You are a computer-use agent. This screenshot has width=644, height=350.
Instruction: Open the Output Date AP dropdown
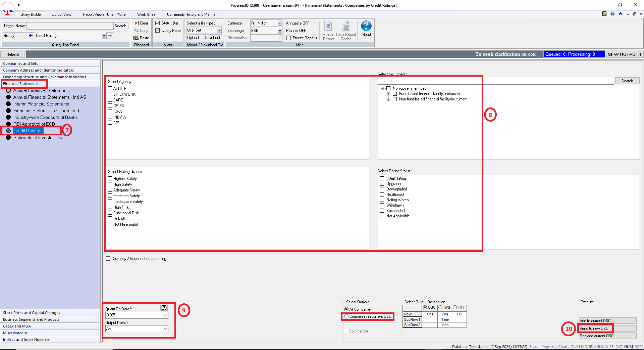165,329
